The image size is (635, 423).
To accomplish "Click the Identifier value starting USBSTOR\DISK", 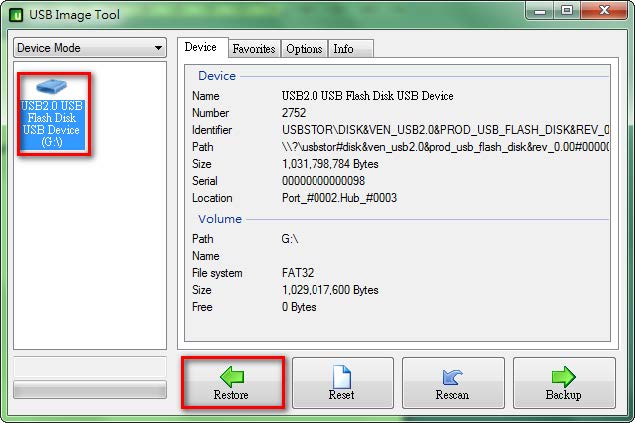I will (x=445, y=130).
